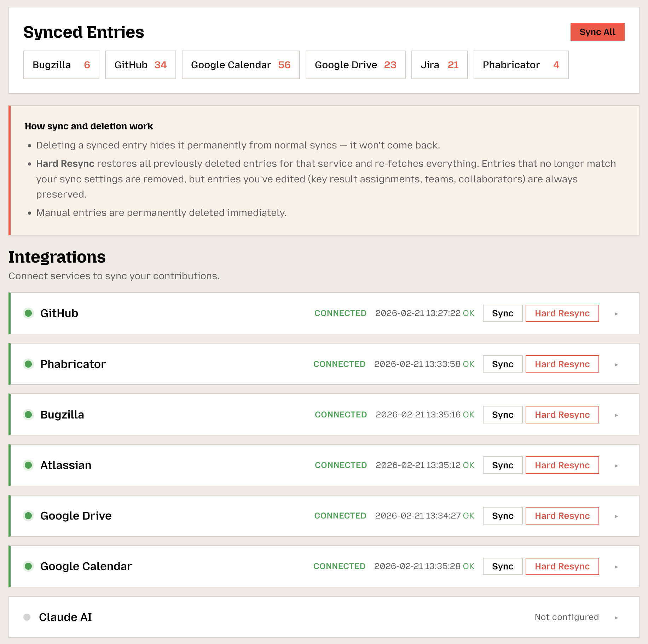Click the Phabricator green status indicator
This screenshot has width=648, height=644.
28,364
